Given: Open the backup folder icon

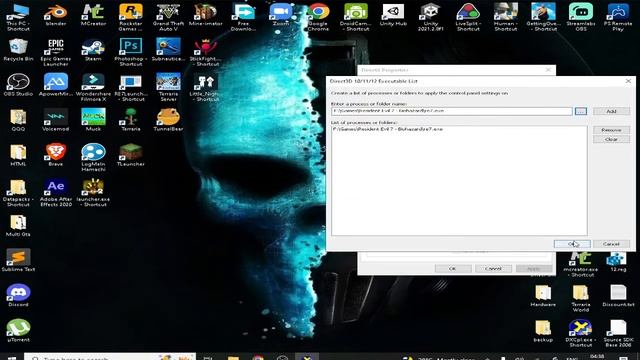Looking at the screenshot, I should 543,331.
